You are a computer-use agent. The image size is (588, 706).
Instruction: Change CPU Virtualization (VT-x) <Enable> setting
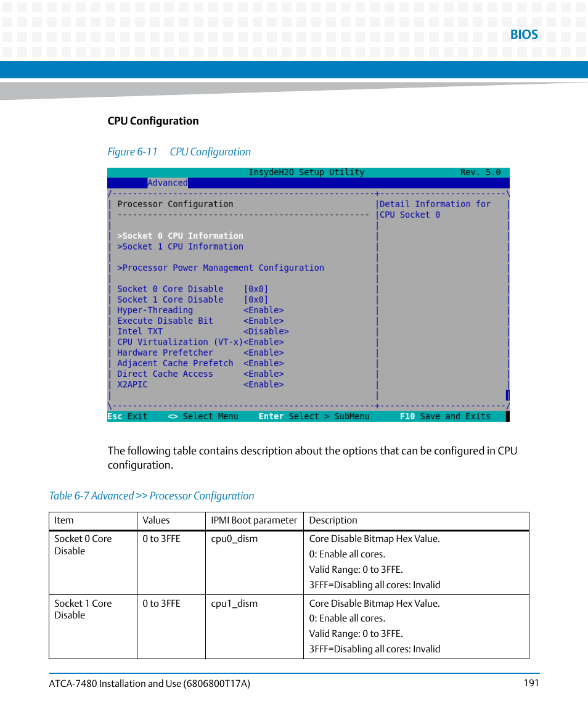point(263,342)
